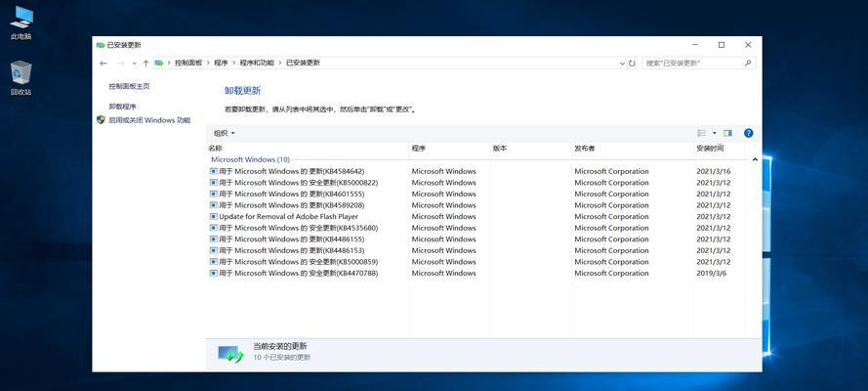This screenshot has height=391, width=868.
Task: Select security update KB4535680
Action: click(293, 228)
